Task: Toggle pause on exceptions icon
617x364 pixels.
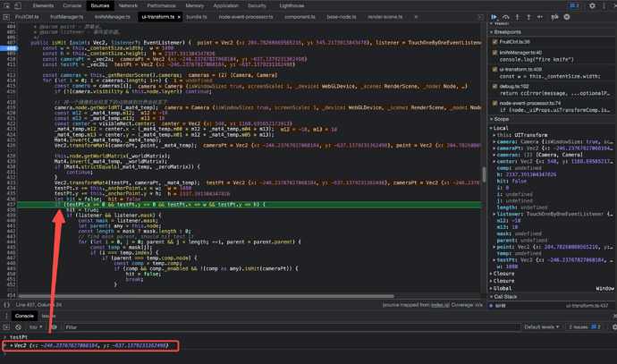Action: point(566,17)
